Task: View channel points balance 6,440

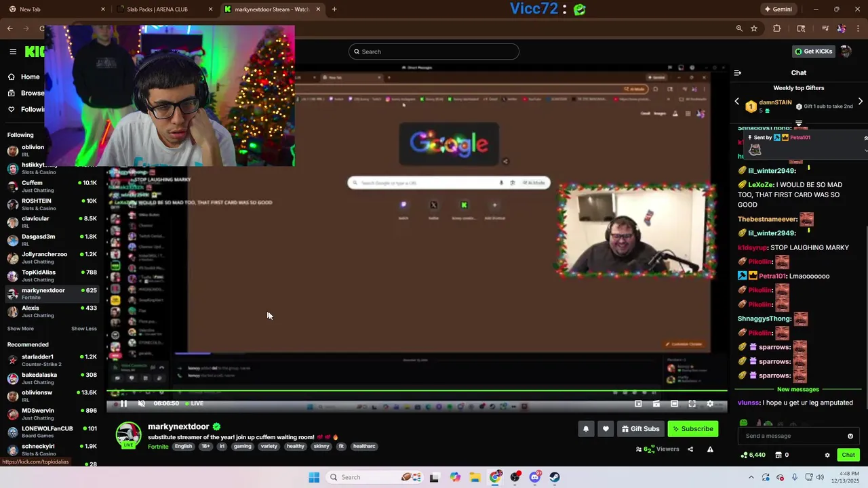Action: (x=753, y=455)
